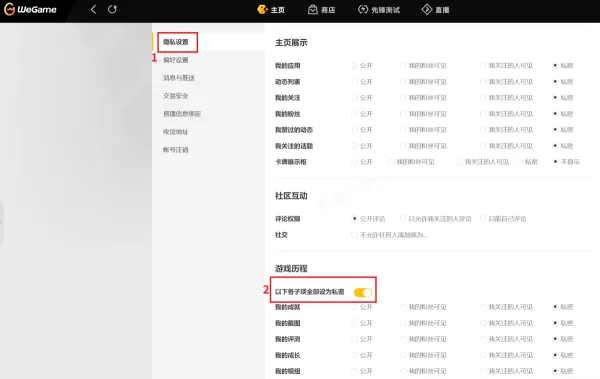
Task: Select 只能自己评论 option
Action: [x=483, y=219]
